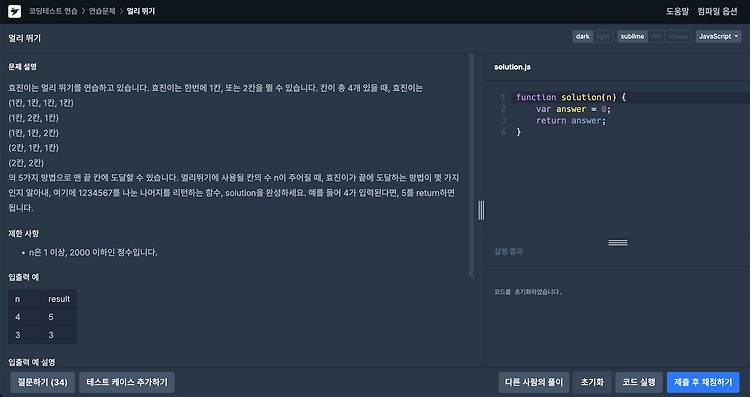Click the (1칸, 2칸, 1칸) example line
Screen dimensions: 750x397
click(33, 118)
